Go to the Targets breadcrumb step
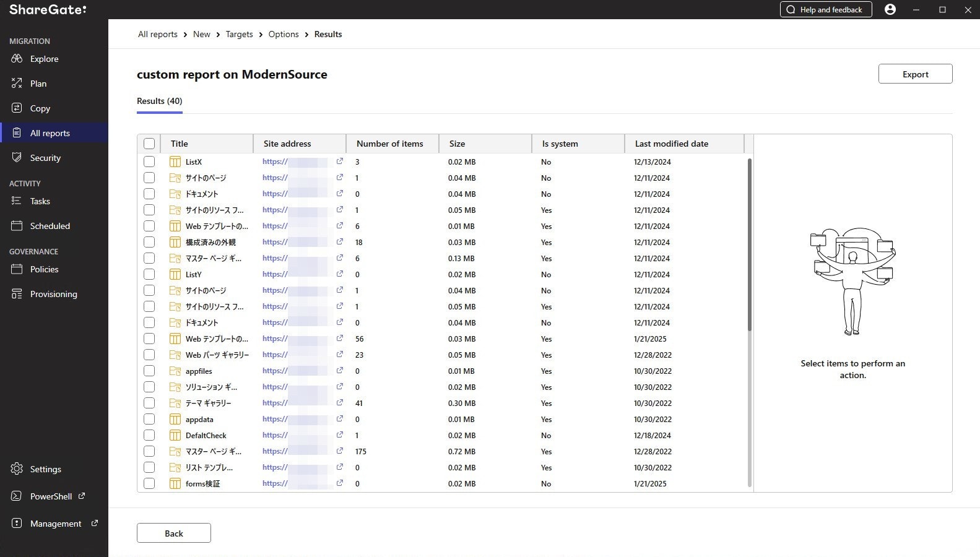This screenshot has height=557, width=980. point(240,34)
